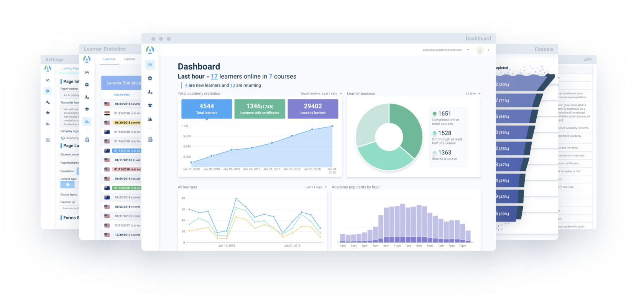Screen dimensions: 644x307
Task: Click the highlighted bar chart icon in Learner Statistics sidebar
Action: pyautogui.click(x=87, y=122)
